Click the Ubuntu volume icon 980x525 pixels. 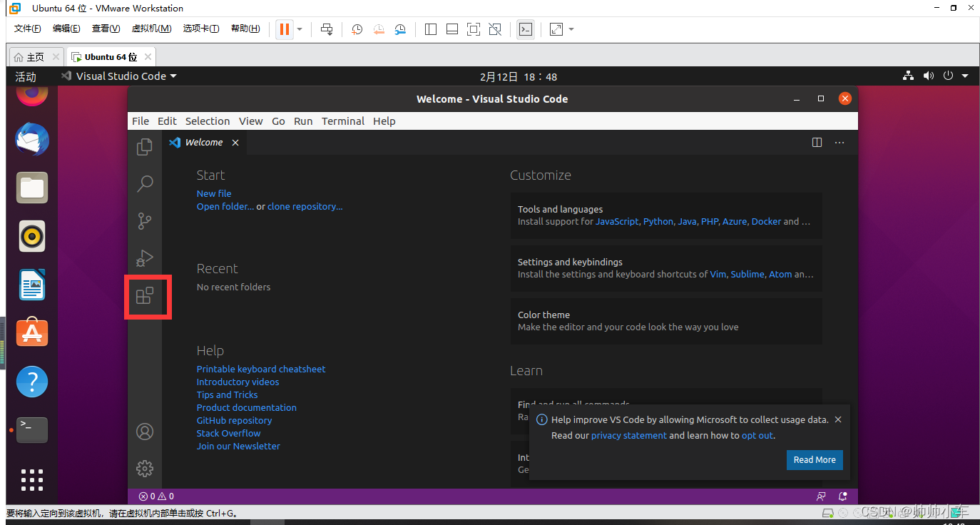pyautogui.click(x=928, y=76)
